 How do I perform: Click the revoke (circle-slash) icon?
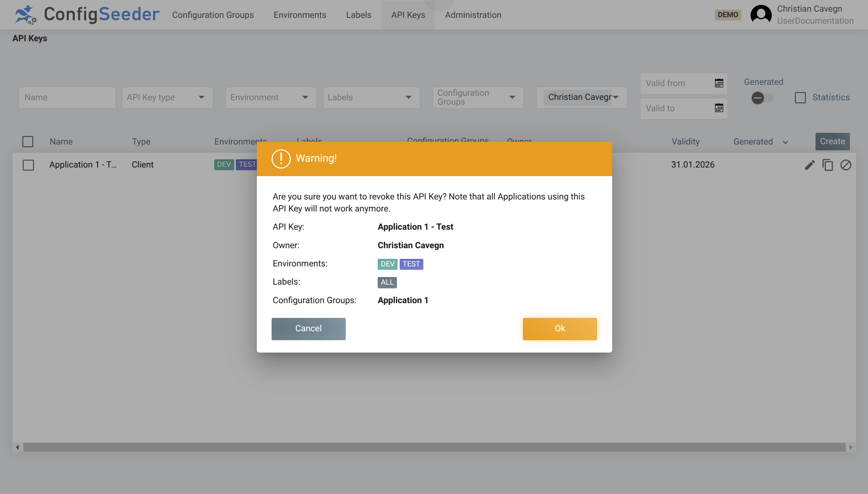pyautogui.click(x=845, y=165)
